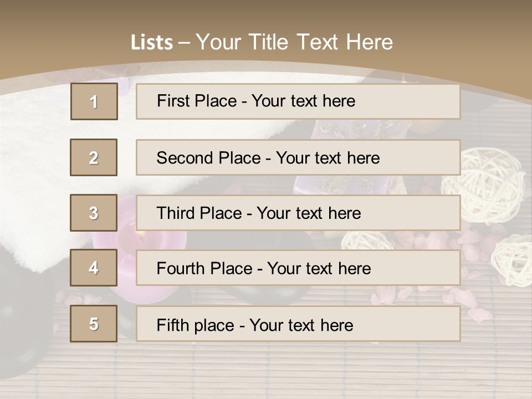Click the 'Second Place' text bar
The height and width of the screenshot is (399, 532).
pyautogui.click(x=298, y=157)
